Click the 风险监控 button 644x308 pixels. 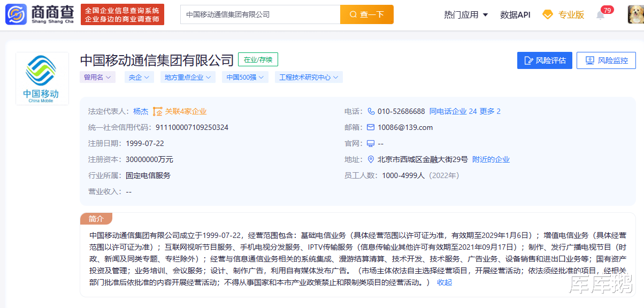606,60
